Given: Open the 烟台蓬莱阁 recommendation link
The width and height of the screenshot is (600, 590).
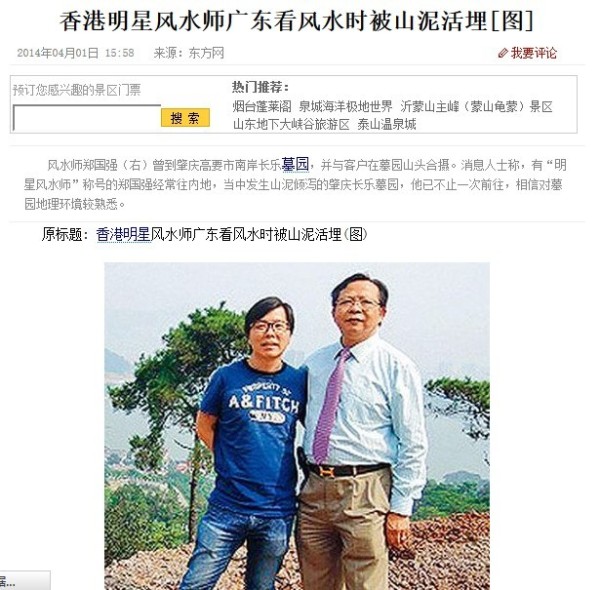Looking at the screenshot, I should click(262, 106).
